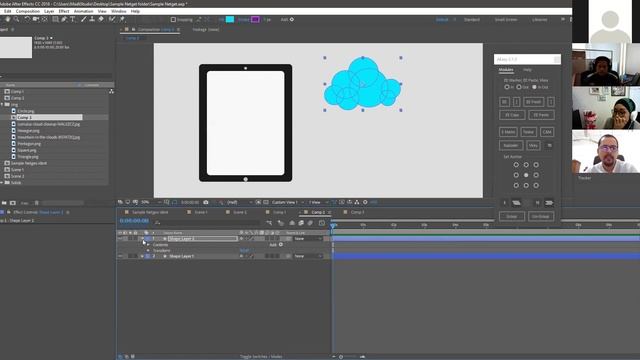This screenshot has width=640, height=360.
Task: Select the Brush tool
Action: pos(84,19)
